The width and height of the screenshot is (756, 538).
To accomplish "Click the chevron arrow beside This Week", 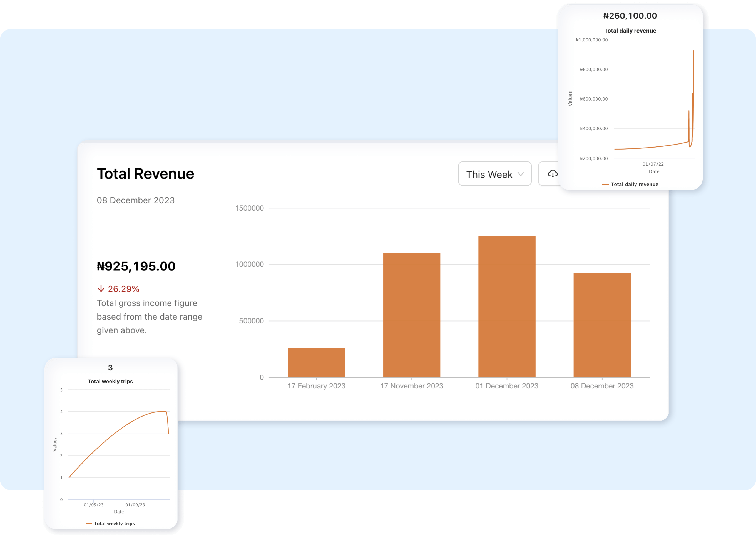I will [521, 174].
